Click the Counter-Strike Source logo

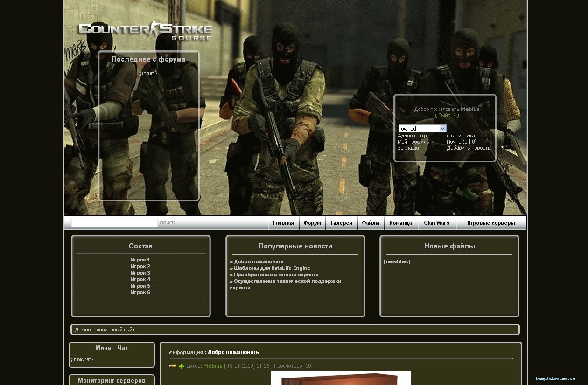(x=145, y=31)
